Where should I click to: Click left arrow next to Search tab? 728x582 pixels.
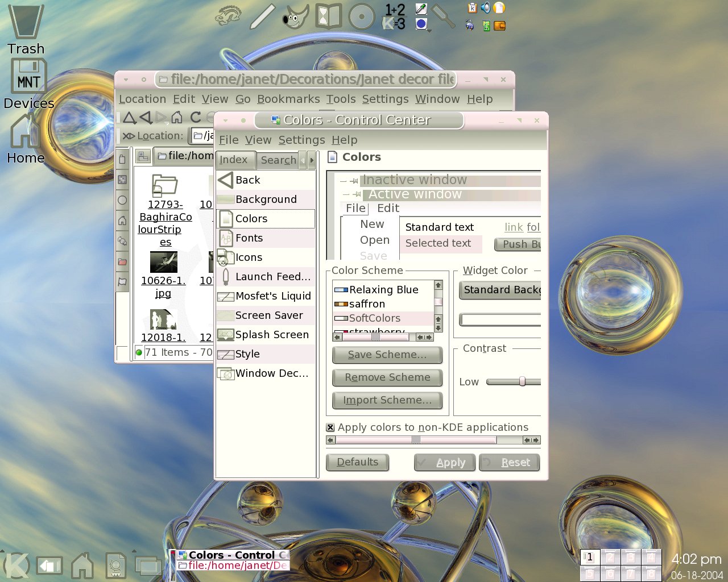click(x=303, y=160)
